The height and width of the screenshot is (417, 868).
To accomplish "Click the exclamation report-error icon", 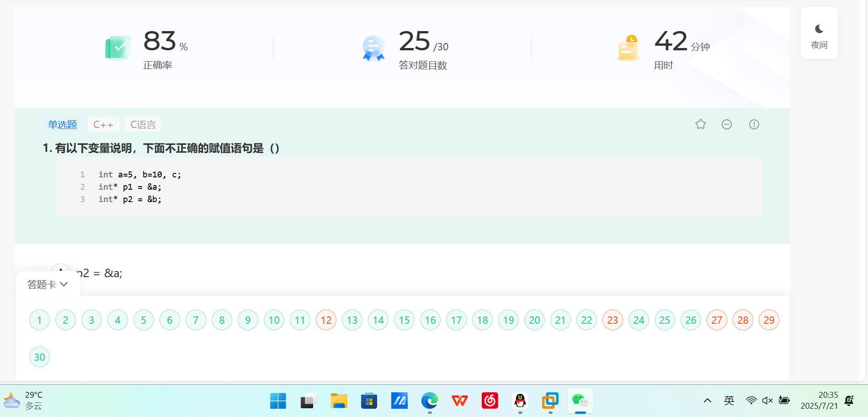I will point(754,124).
